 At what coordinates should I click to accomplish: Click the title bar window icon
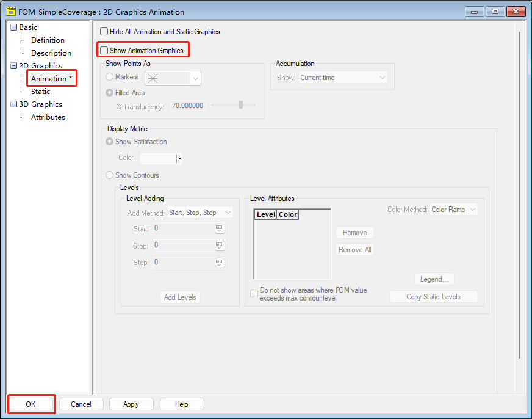click(11, 12)
